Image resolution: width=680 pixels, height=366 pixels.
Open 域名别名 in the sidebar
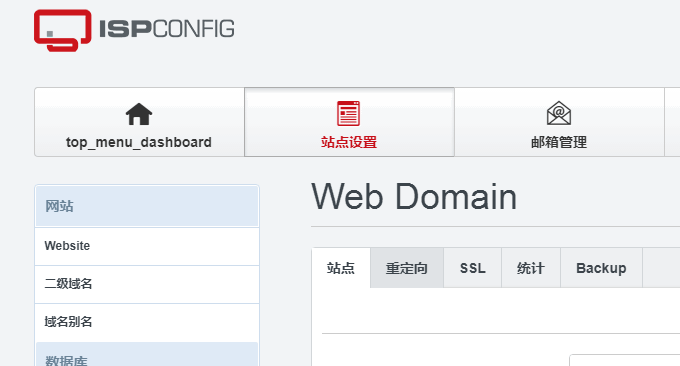[147, 322]
